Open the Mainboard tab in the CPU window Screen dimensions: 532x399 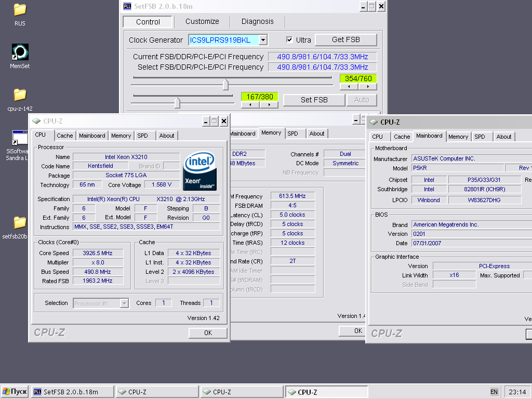point(92,136)
